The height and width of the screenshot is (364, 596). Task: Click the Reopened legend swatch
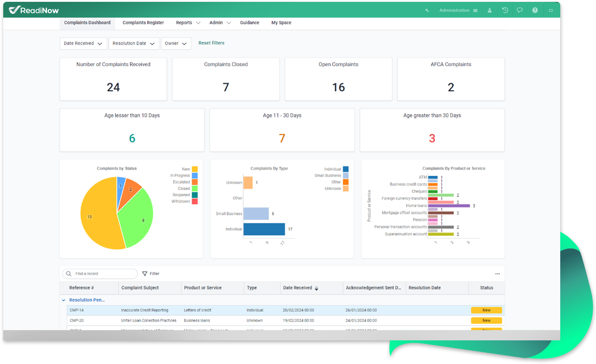point(195,195)
